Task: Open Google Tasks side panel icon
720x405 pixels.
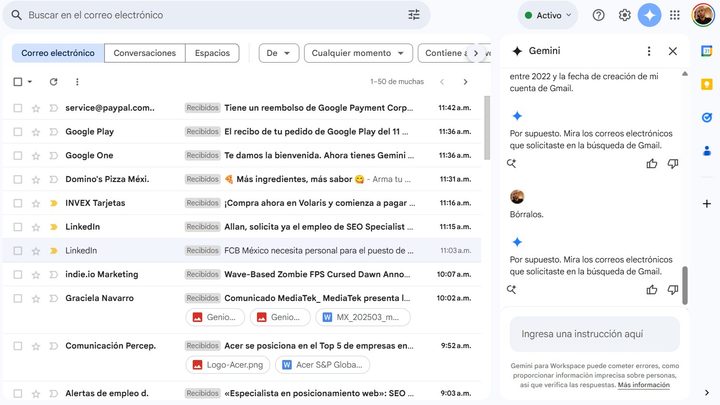Action: [707, 118]
